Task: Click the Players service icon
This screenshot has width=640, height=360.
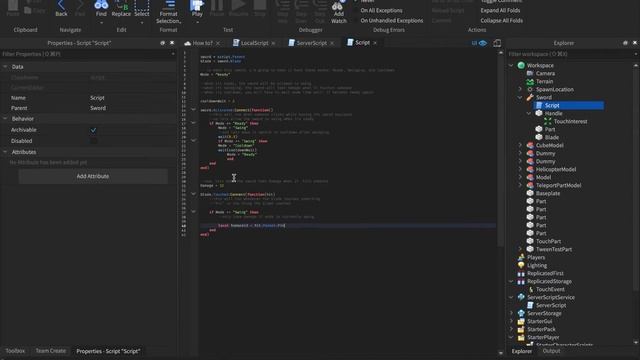Action: 521,257
